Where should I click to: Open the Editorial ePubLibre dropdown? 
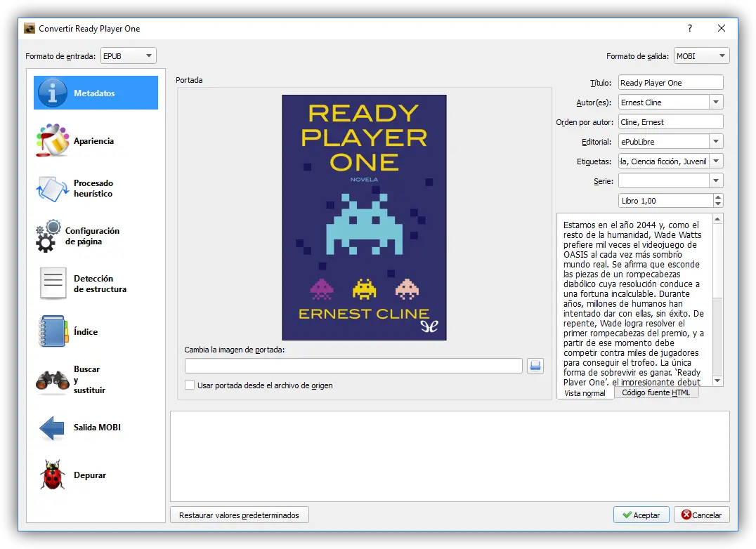[x=716, y=142]
